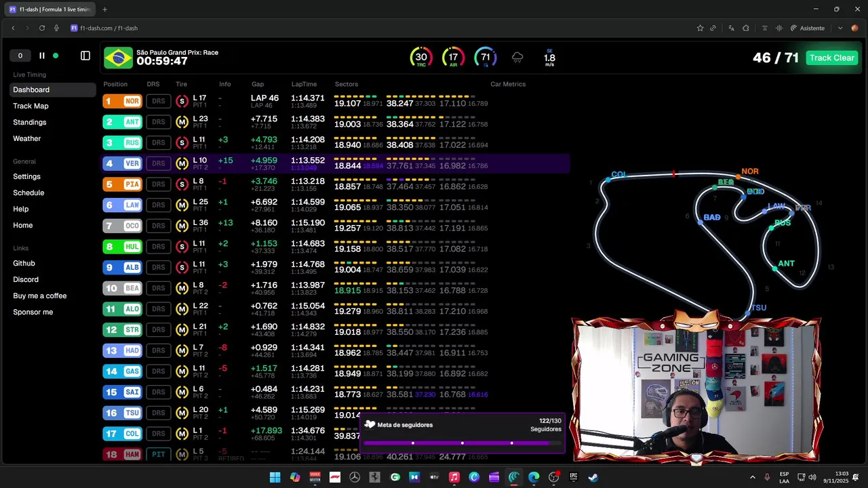This screenshot has height=488, width=868.
Task: Open the Help link
Action: pyautogui.click(x=21, y=209)
